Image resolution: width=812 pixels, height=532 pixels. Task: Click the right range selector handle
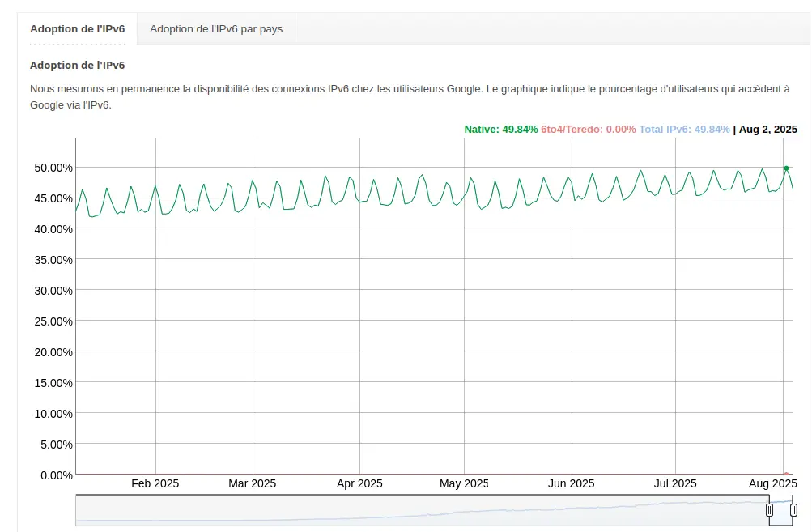pos(793,510)
